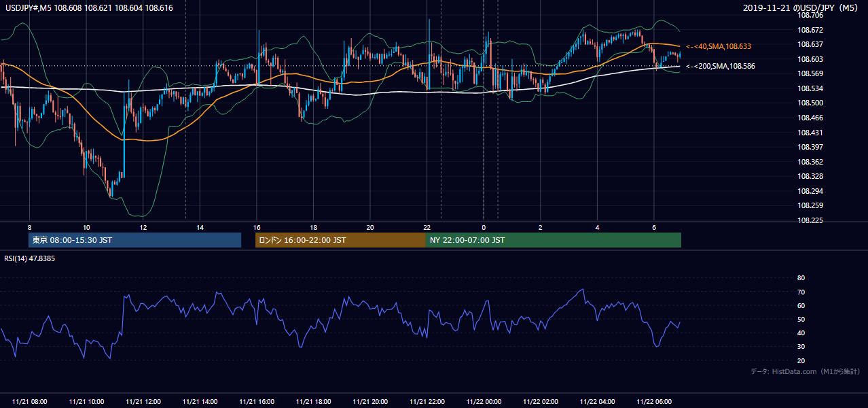Click the 11/22 00:00 bottom time label

pos(484,402)
